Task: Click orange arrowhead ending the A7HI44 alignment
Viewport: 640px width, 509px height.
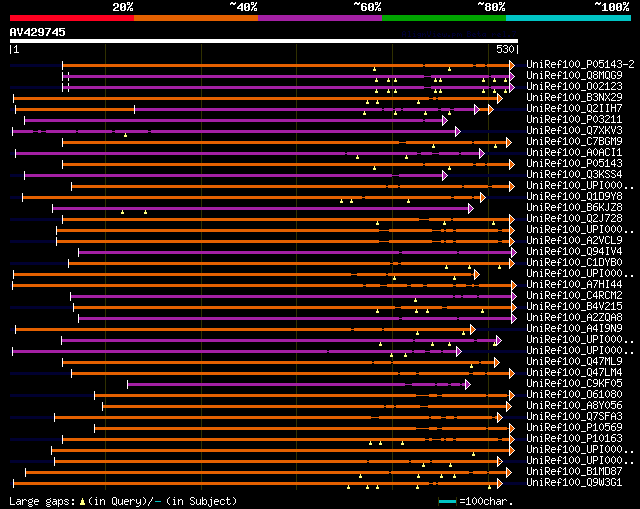Action: tap(514, 285)
